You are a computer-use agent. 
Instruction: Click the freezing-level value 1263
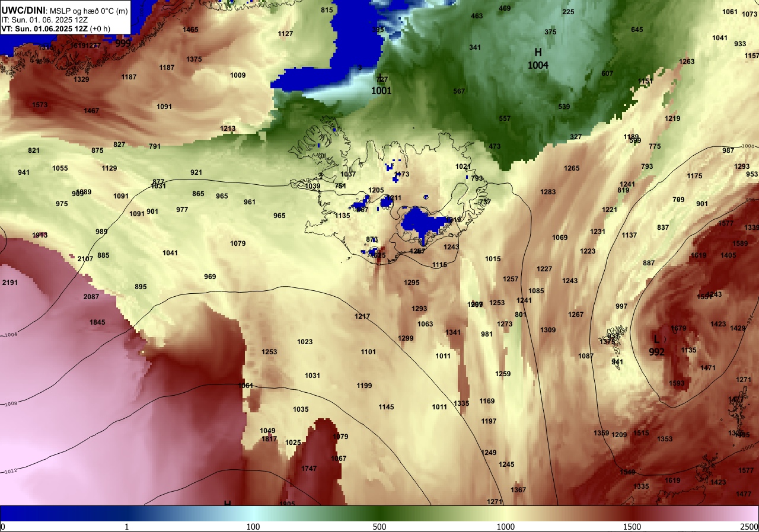(x=687, y=62)
